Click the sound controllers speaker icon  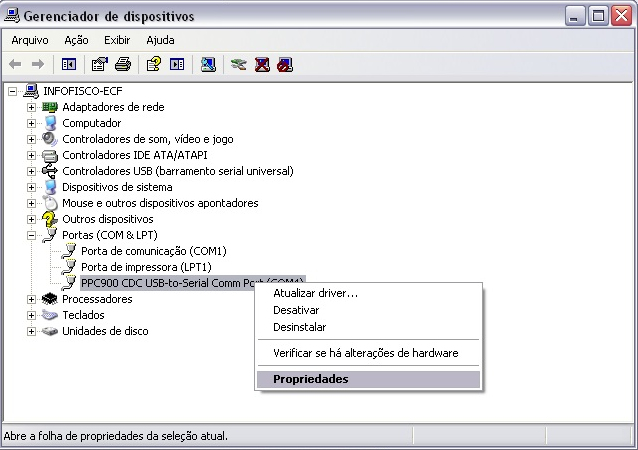(x=50, y=139)
